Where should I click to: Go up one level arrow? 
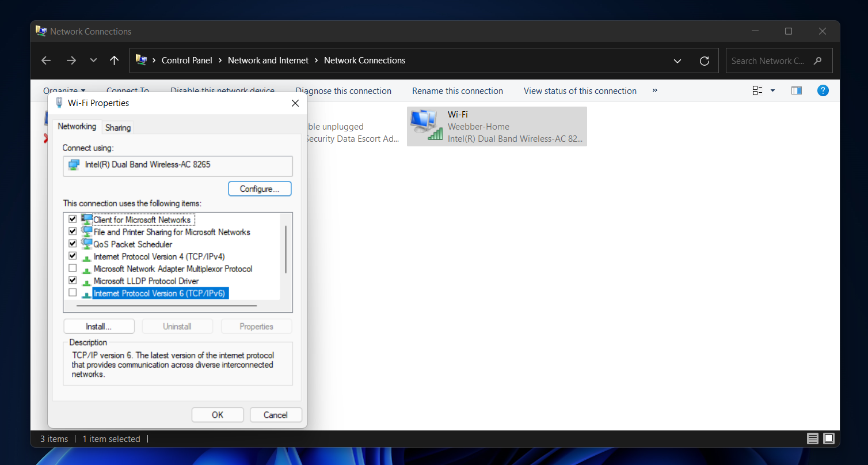coord(114,61)
